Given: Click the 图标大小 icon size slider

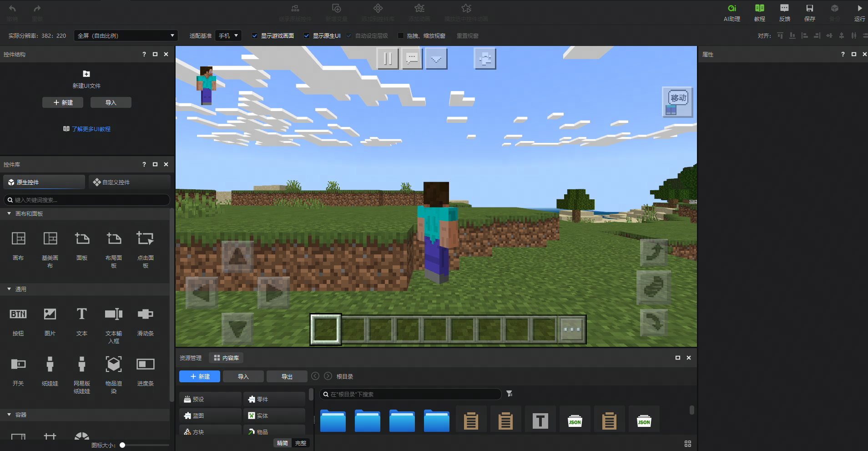Looking at the screenshot, I should coord(143,445).
